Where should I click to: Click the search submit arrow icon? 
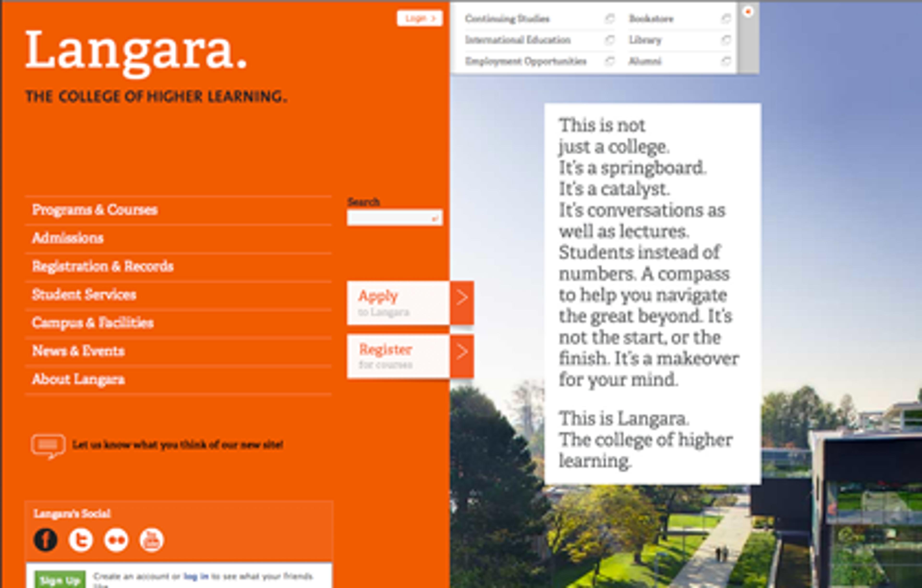435,219
